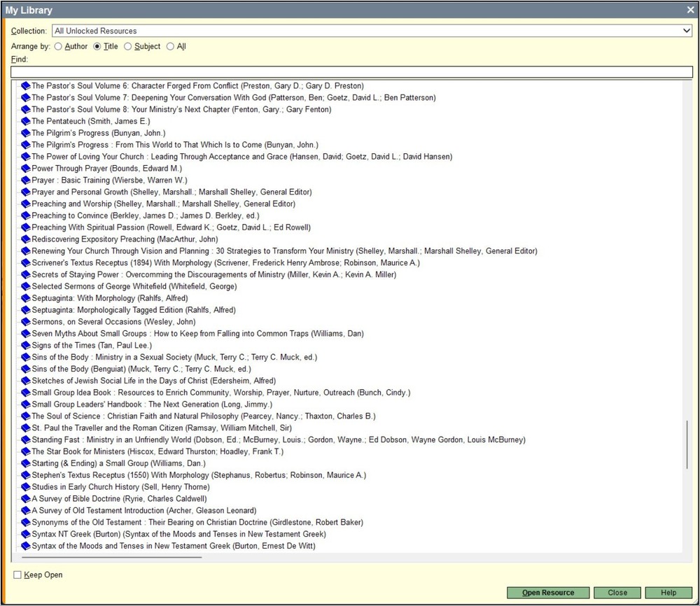Open Help for My Library
The image size is (700, 606).
(x=668, y=593)
